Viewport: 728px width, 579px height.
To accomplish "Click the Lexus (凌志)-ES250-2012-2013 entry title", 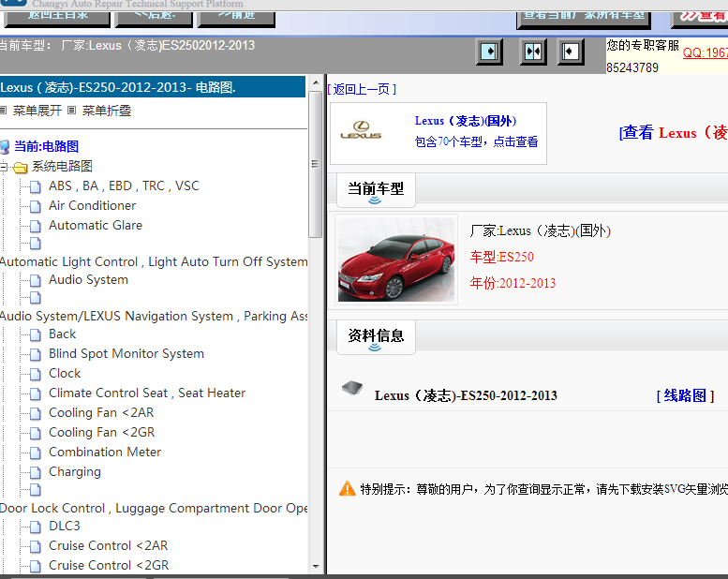I will [466, 396].
